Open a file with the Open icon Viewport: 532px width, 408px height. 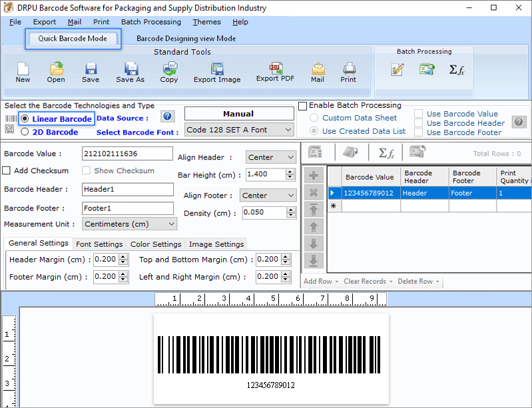(x=57, y=69)
